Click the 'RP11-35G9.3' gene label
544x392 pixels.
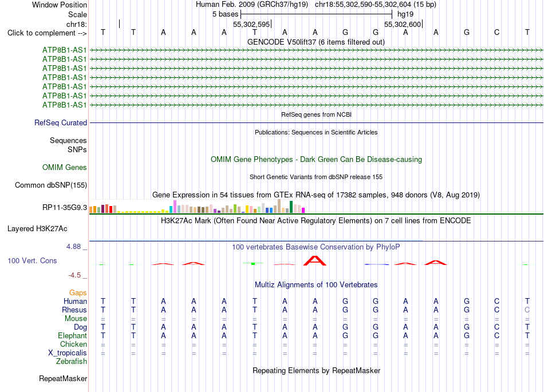point(65,207)
